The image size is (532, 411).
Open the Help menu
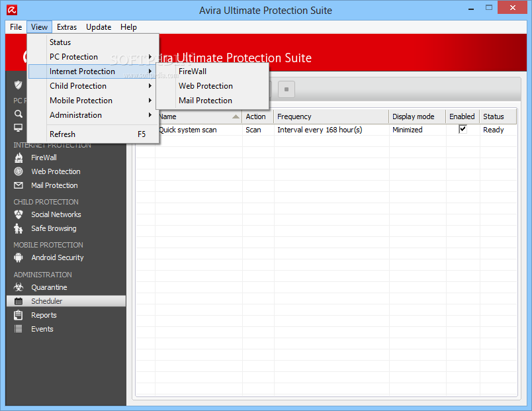(128, 27)
